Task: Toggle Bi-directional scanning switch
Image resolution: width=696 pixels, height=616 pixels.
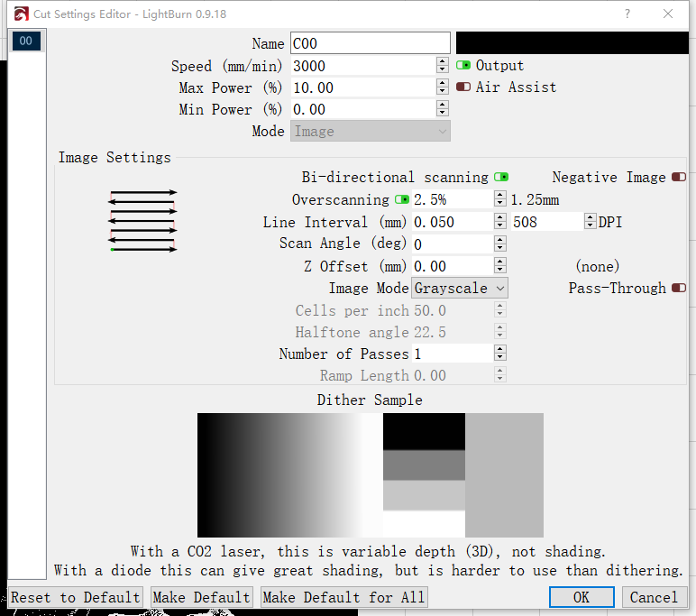Action: (501, 177)
